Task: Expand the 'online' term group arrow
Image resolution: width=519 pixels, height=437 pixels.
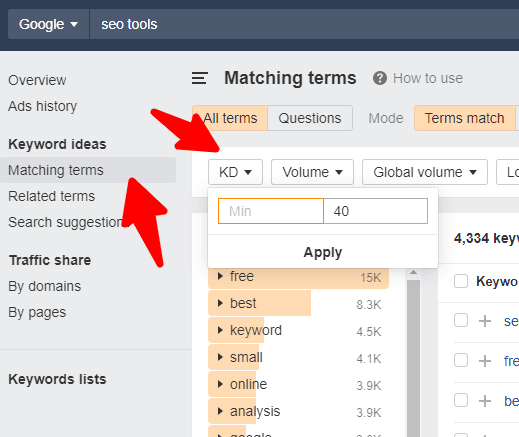Action: coord(220,384)
